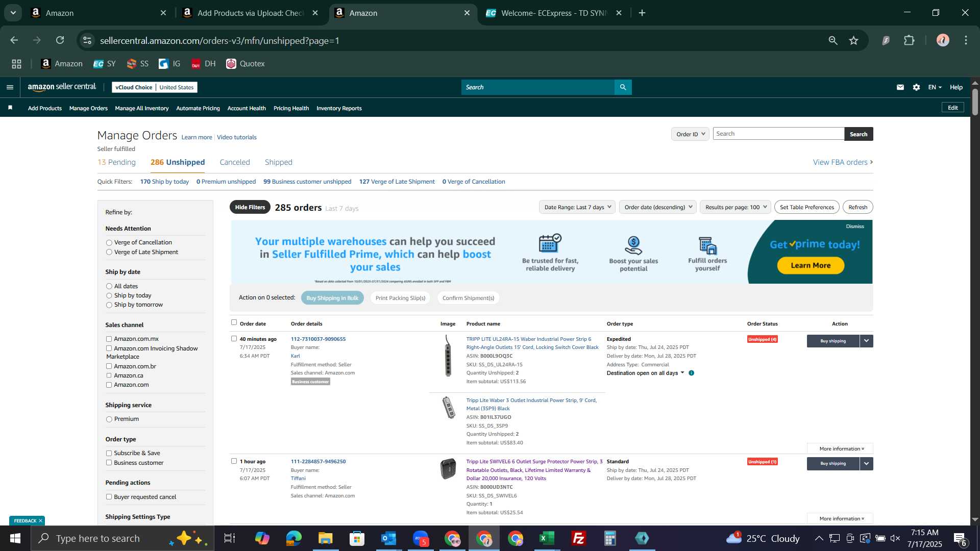Click the browser reload icon
This screenshot has height=551, width=980.
(60, 40)
